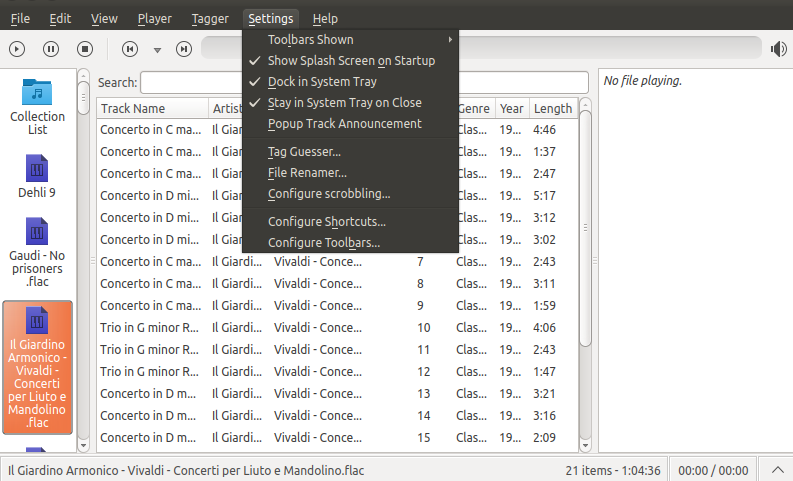The image size is (793, 481).
Task: Select Trio in G minor track 12
Action: [337, 372]
